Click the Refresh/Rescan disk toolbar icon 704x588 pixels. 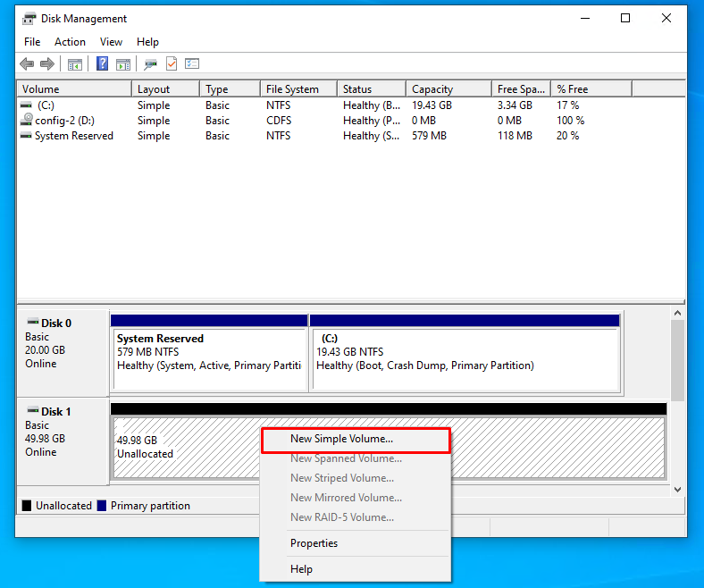pos(150,64)
